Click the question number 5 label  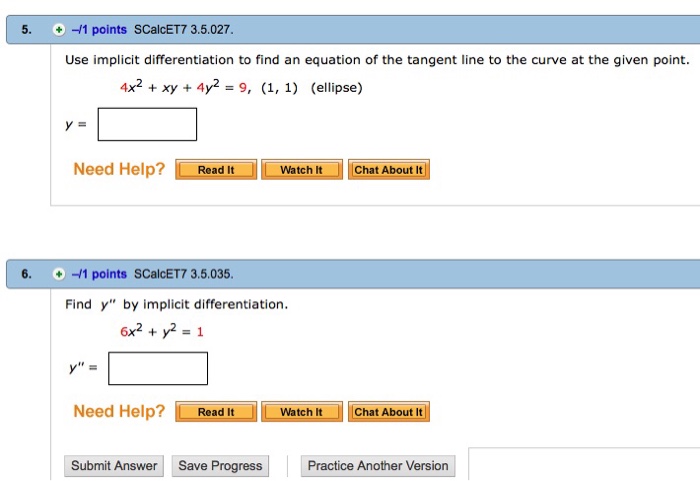(x=26, y=30)
